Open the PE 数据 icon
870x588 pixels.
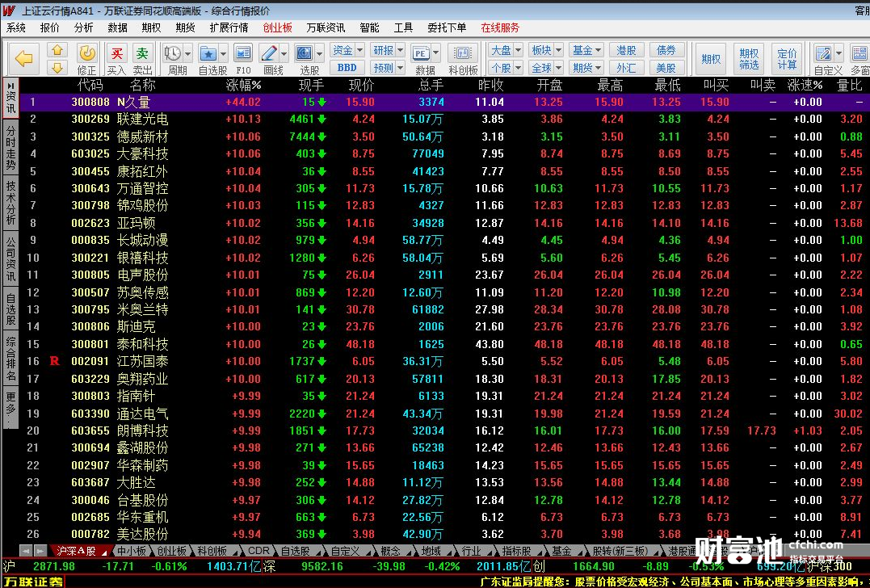(421, 53)
